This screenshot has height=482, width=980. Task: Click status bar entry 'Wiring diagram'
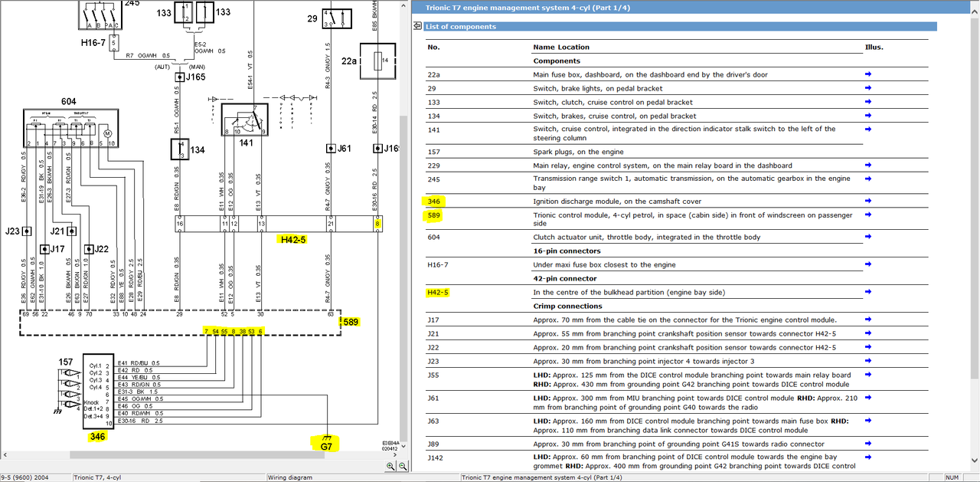(x=290, y=477)
